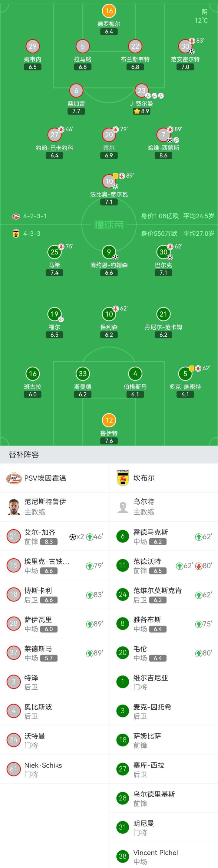Click Cambuur crest beside 4-3-3 formation
218x868 pixels.
point(16,234)
